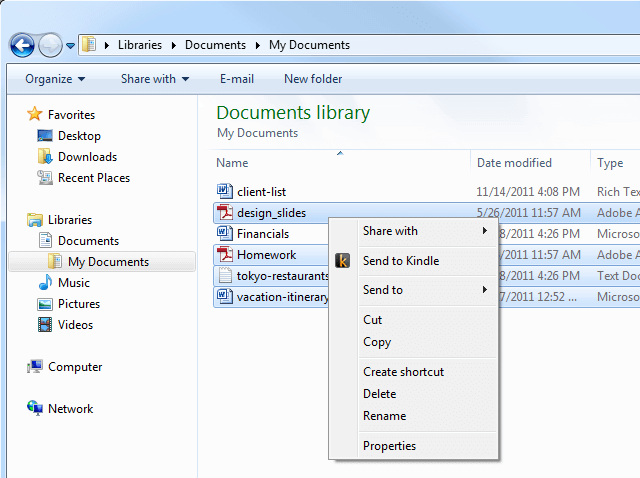Click the New folder button
This screenshot has width=640, height=478.
pos(313,79)
